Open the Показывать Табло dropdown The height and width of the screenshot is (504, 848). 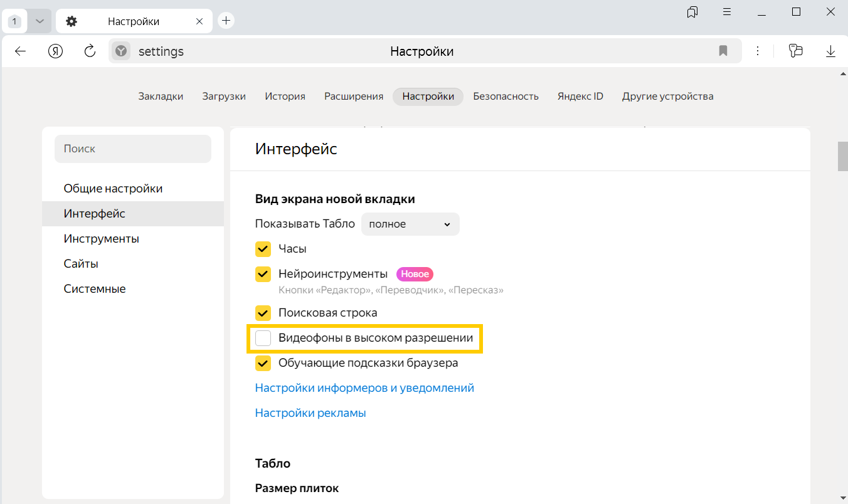(410, 224)
